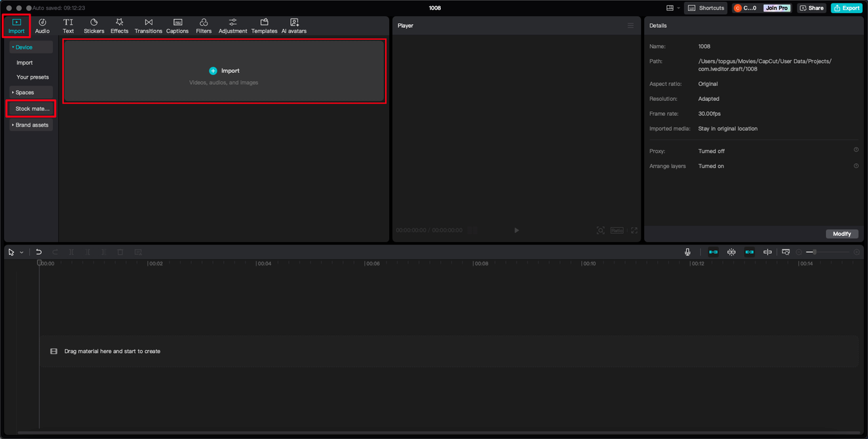
Task: Open the Audio tab
Action: pyautogui.click(x=42, y=26)
